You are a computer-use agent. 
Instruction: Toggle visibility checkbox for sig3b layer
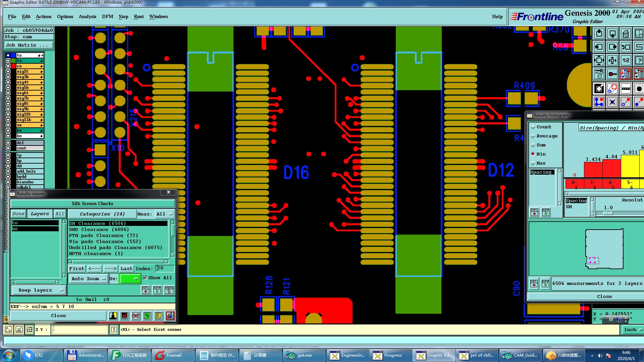coord(8,77)
